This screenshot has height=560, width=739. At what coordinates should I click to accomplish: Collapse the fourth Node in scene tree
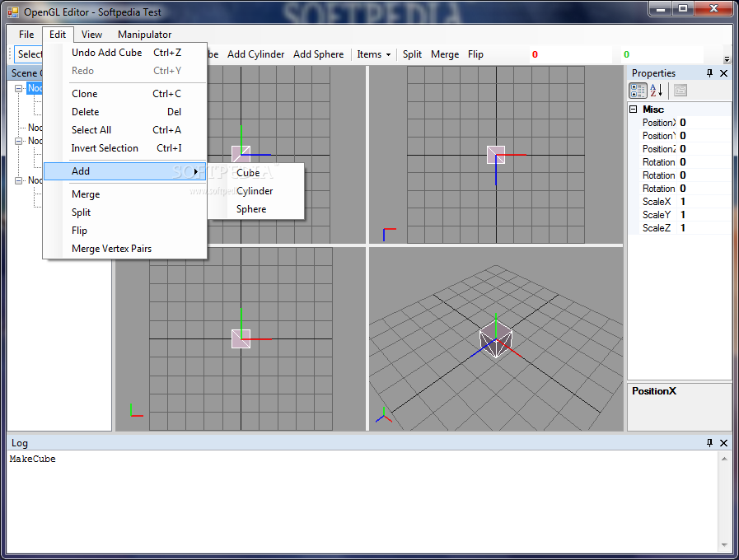[18, 180]
